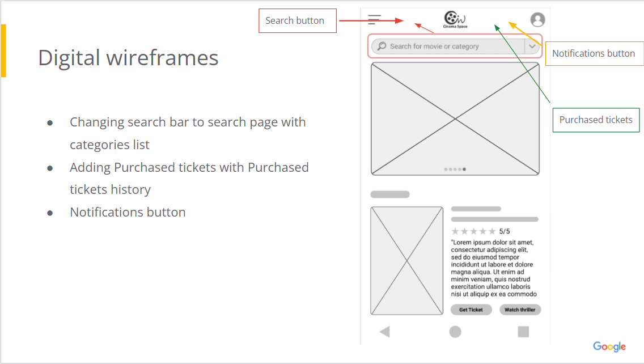
Task: Select the large hero banner image placeholder
Action: 455,118
